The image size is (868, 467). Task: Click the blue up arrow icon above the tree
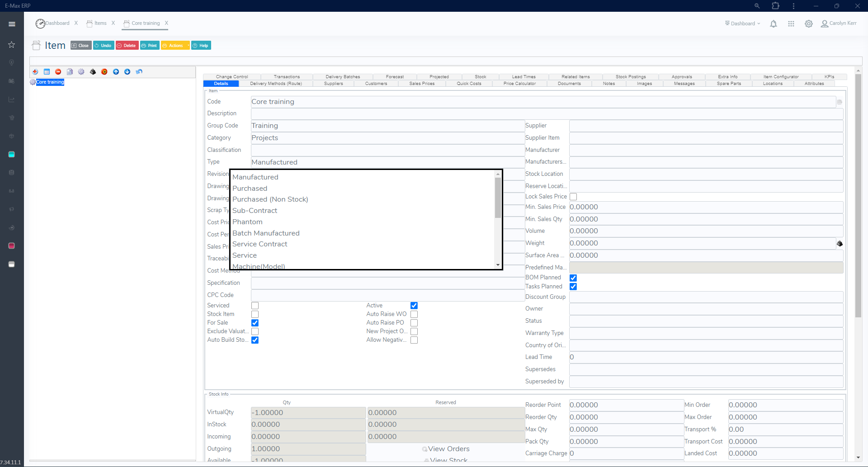116,72
